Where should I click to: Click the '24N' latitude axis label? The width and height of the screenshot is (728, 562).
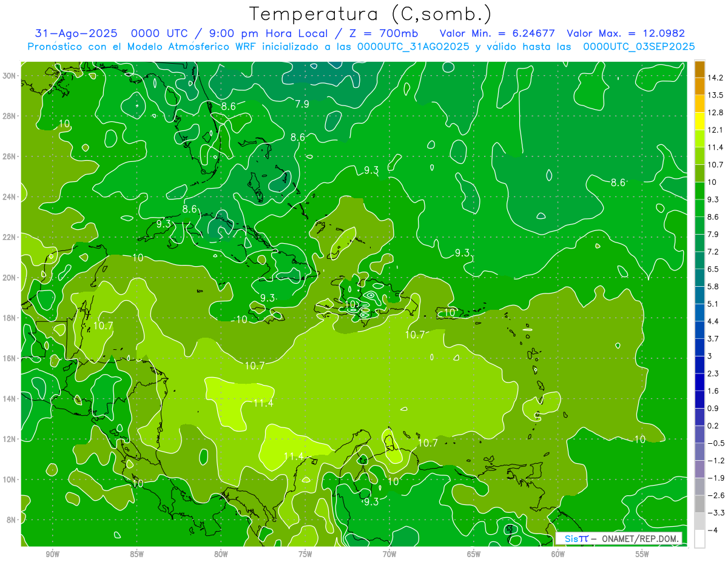(10, 197)
